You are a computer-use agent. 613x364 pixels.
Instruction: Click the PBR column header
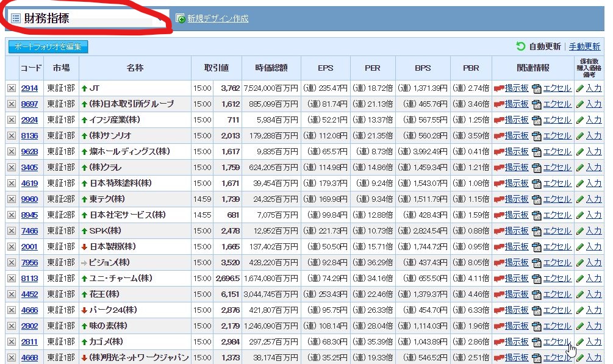[x=471, y=68]
